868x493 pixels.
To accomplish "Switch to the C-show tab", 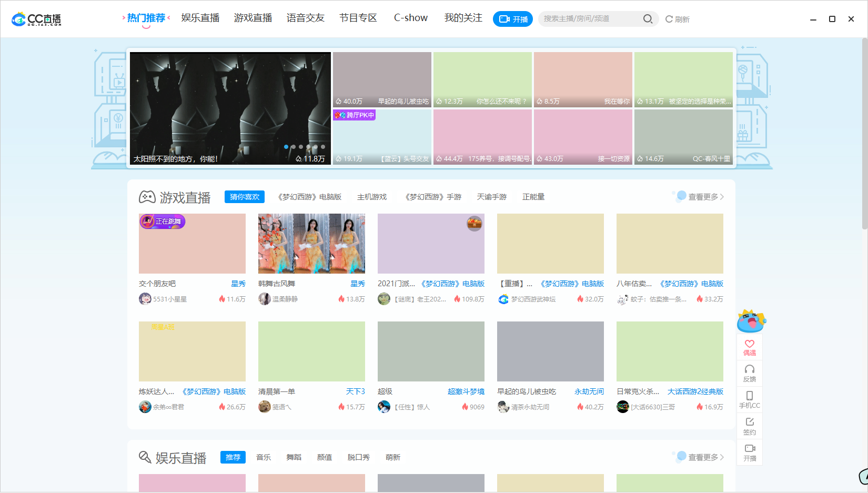I will coord(411,18).
